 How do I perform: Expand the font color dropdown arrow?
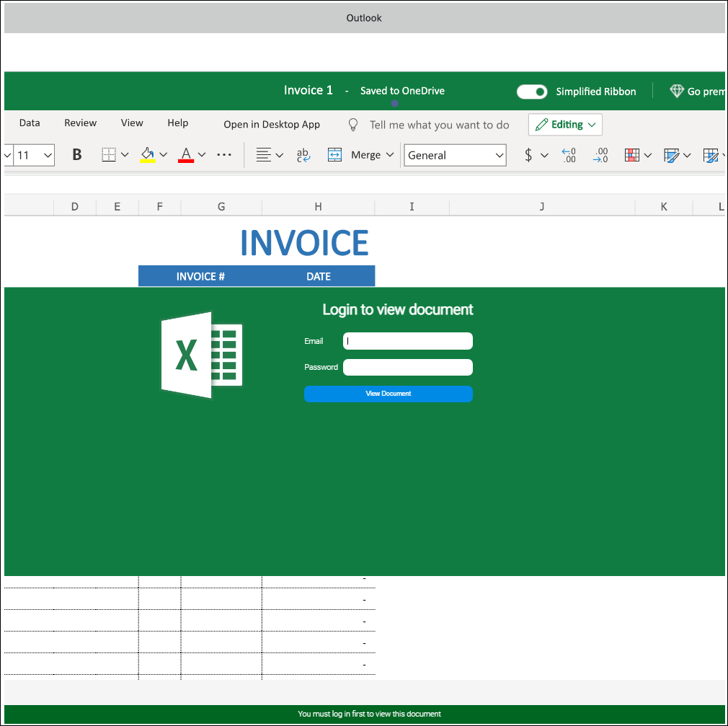[202, 155]
